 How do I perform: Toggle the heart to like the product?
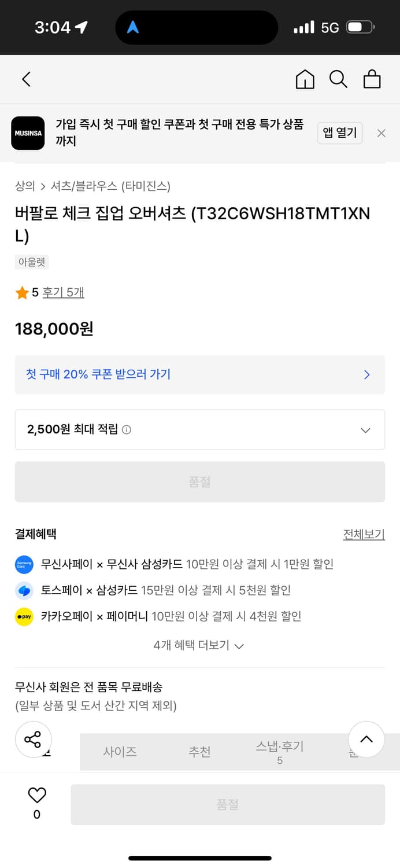coord(36,796)
